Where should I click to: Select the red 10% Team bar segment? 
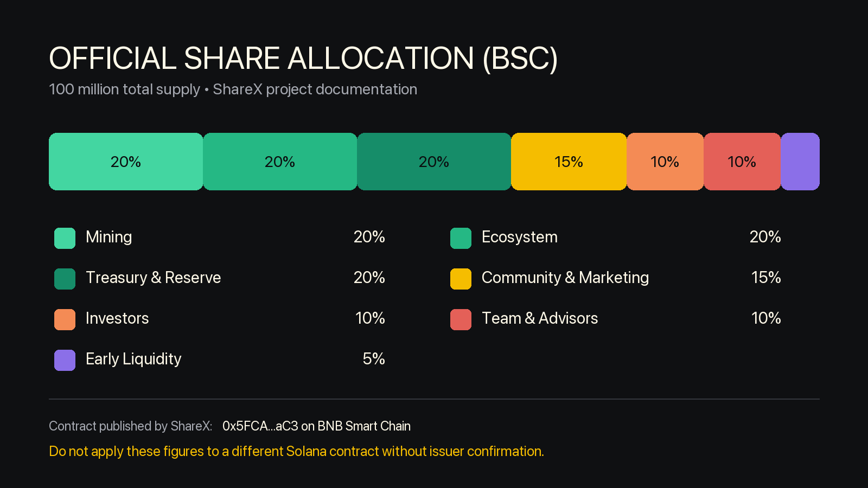tap(742, 162)
